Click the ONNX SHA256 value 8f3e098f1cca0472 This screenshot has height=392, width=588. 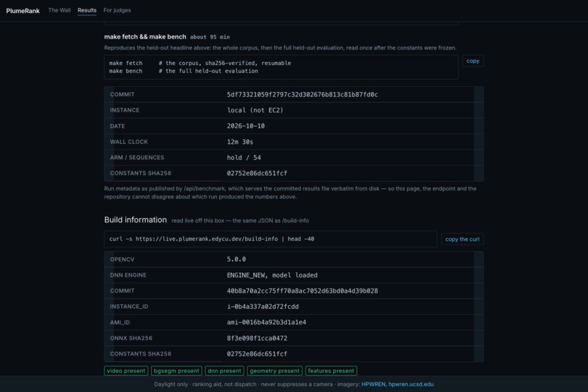(257, 338)
